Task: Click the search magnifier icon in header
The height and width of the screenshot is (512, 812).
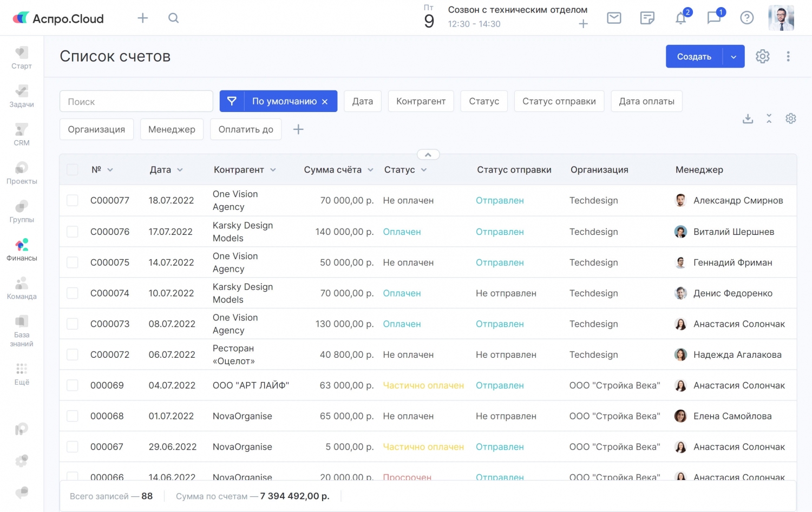Action: (x=173, y=18)
